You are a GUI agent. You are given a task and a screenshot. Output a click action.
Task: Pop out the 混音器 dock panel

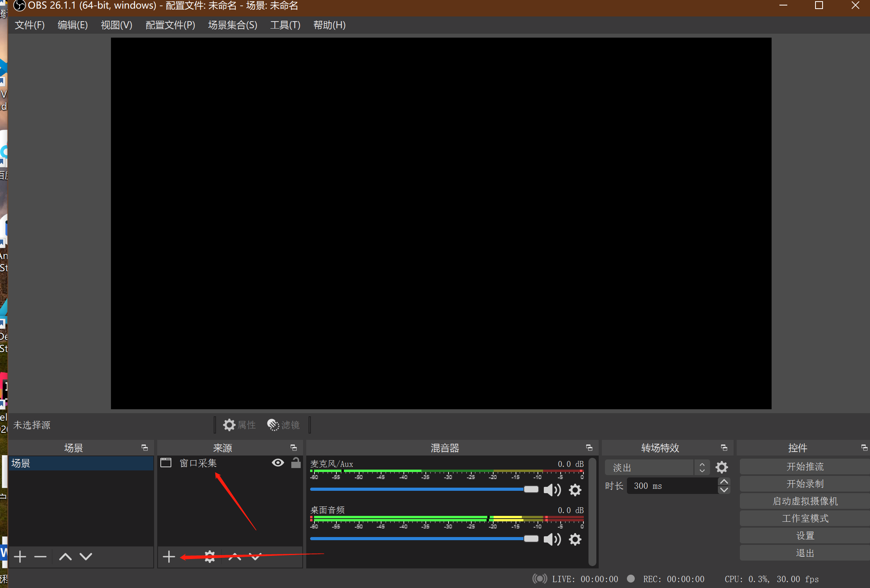[589, 448]
